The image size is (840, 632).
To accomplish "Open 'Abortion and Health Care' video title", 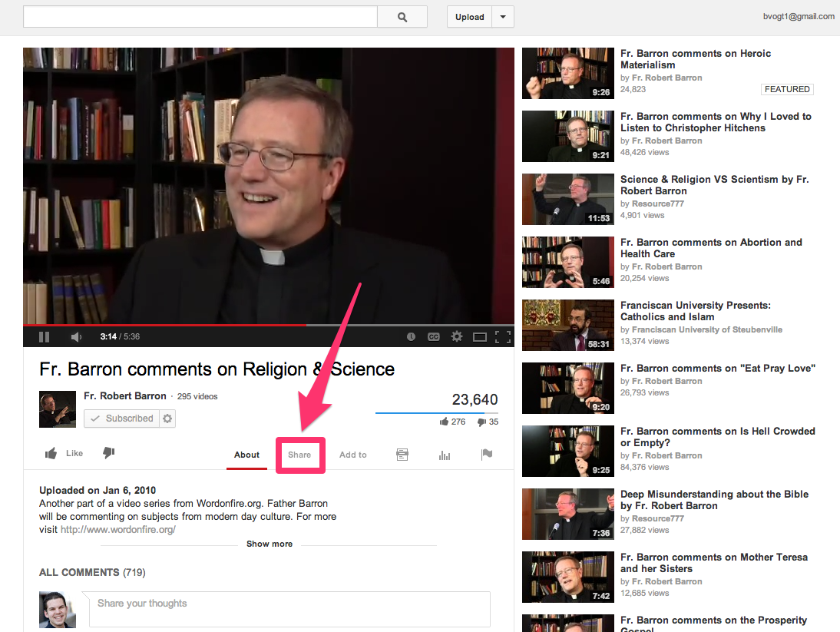I will point(712,248).
